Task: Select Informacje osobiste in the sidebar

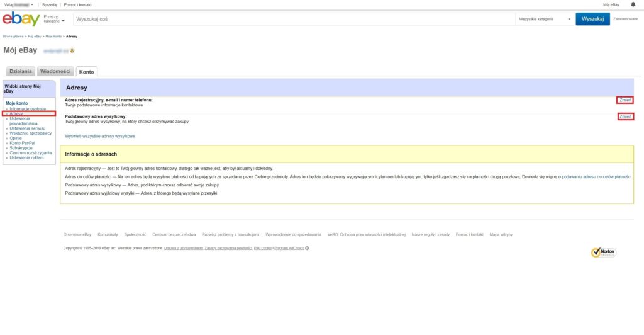Action: tap(27, 108)
